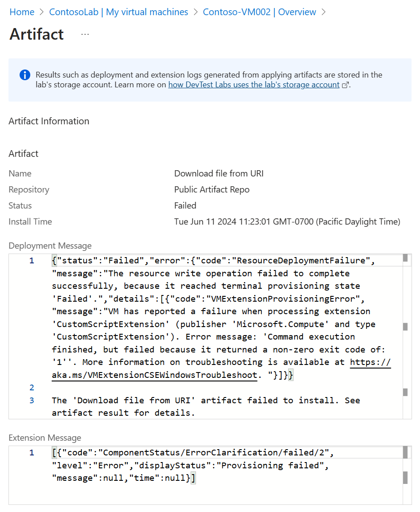Image resolution: width=420 pixels, height=512 pixels.
Task: Click the breadcrumb chevron right after Home
Action: (x=42, y=12)
